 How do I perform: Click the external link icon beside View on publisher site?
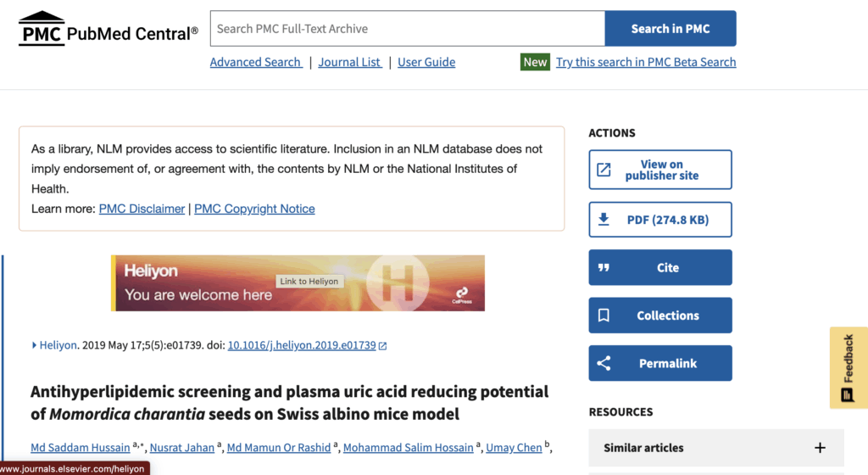pos(604,170)
